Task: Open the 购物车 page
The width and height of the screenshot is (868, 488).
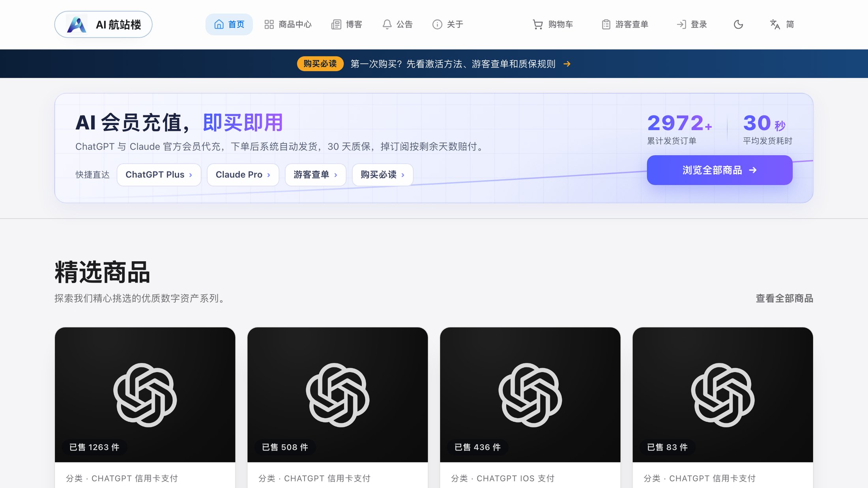Action: pos(553,24)
